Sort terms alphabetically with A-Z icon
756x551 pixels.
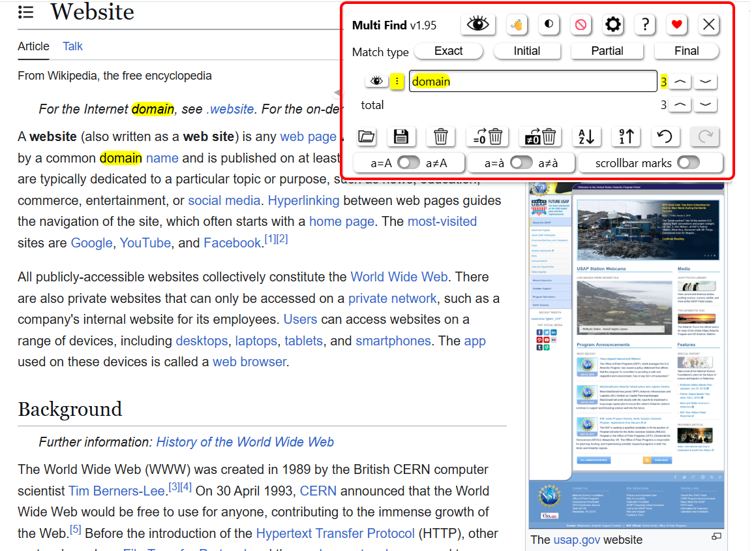(x=586, y=136)
